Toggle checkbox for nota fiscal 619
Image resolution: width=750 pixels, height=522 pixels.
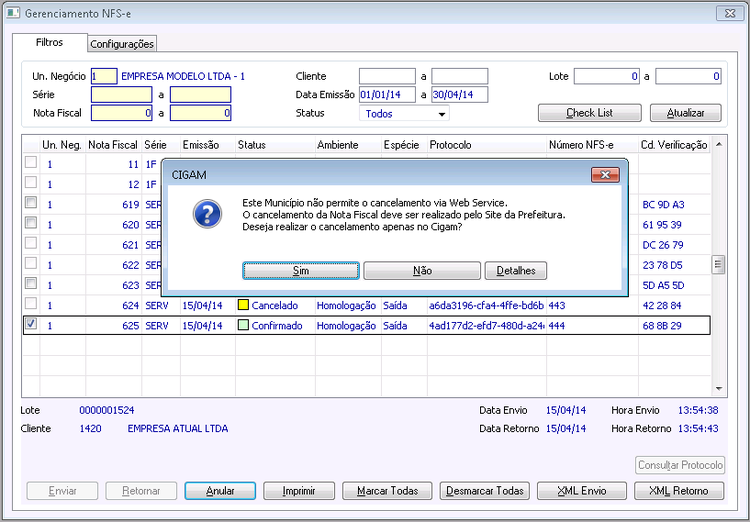(31, 202)
